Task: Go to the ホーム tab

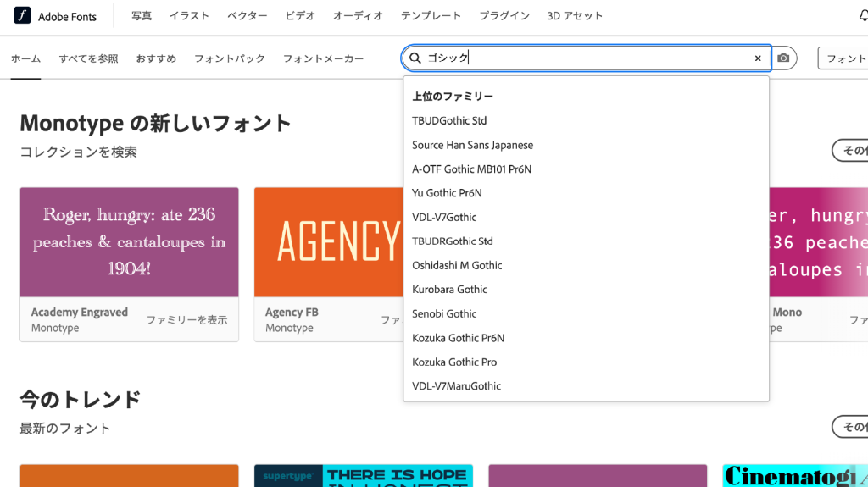Action: coord(25,58)
